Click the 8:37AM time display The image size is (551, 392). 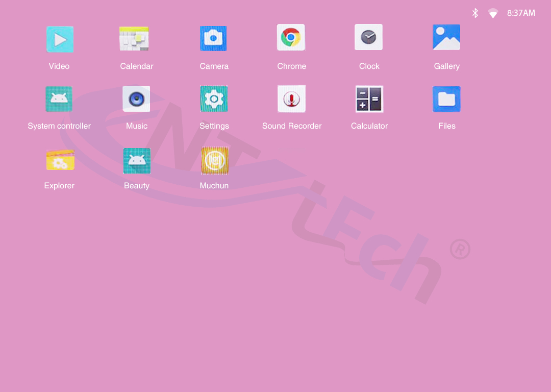point(521,13)
